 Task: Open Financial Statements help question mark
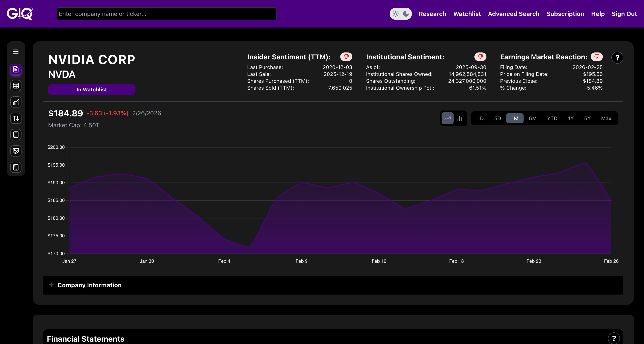[614, 338]
